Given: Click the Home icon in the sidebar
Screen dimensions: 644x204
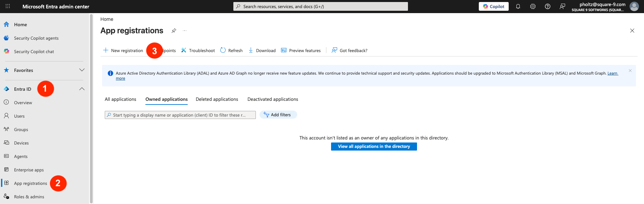Looking at the screenshot, I should (x=6, y=25).
